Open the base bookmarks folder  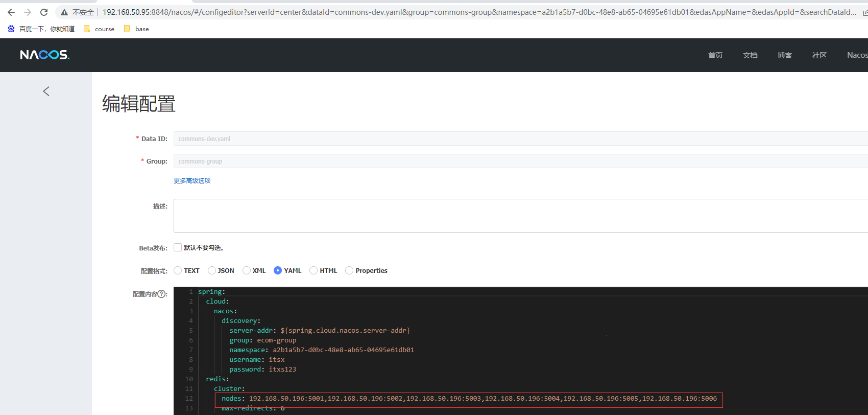[136, 29]
